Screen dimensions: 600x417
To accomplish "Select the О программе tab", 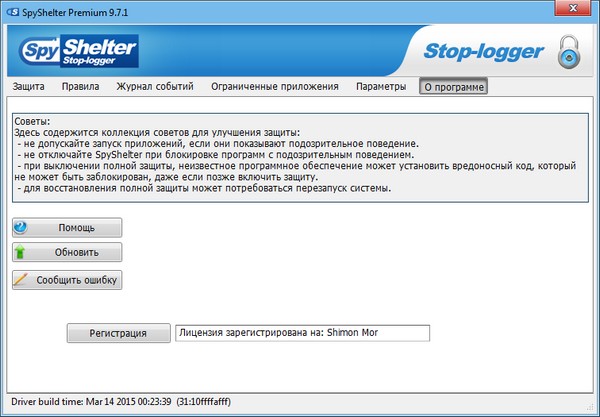I will 453,87.
